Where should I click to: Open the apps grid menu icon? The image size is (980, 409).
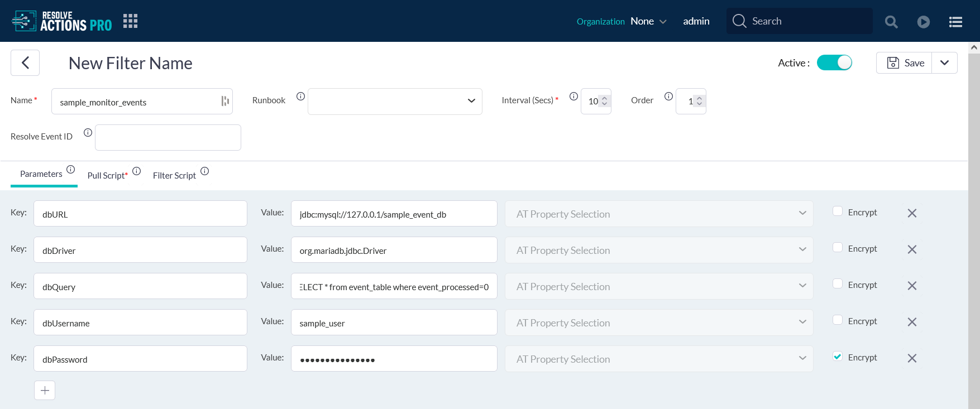(x=130, y=21)
